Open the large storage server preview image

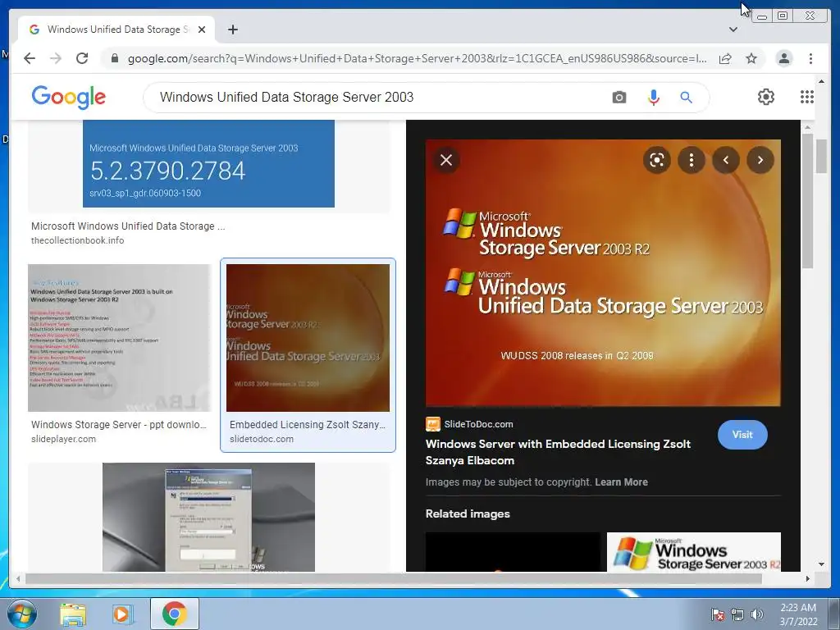tap(603, 272)
